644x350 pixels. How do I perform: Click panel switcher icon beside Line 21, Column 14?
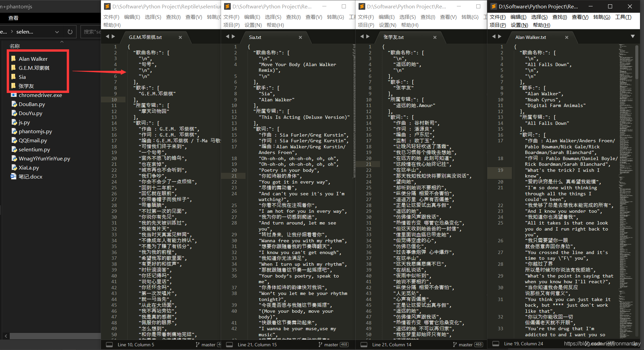point(364,345)
